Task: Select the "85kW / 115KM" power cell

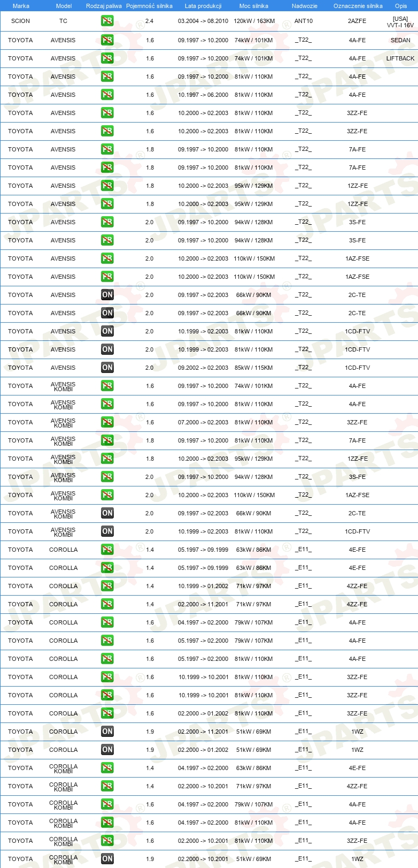Action: point(254,368)
